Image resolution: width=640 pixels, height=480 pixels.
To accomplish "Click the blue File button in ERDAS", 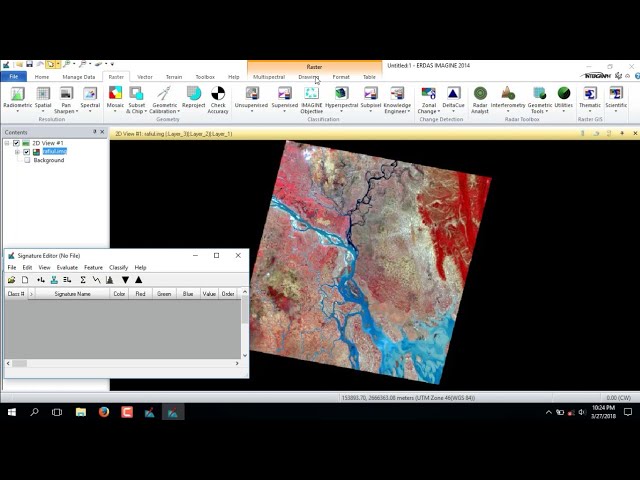I will [x=13, y=76].
